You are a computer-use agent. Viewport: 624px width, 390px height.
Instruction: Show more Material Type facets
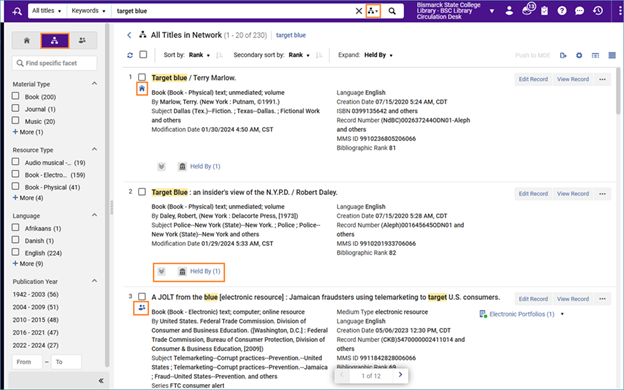(x=28, y=132)
